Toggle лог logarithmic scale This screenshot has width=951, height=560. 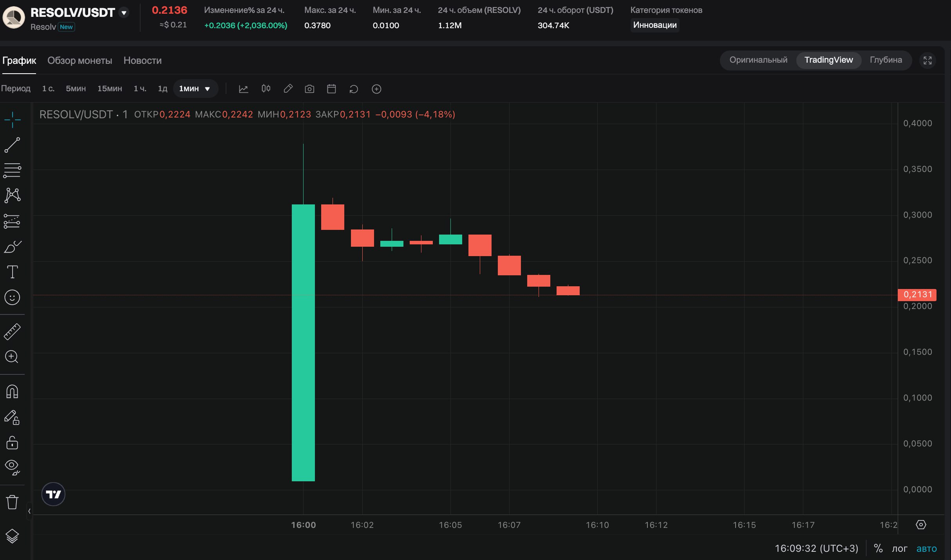pyautogui.click(x=899, y=549)
